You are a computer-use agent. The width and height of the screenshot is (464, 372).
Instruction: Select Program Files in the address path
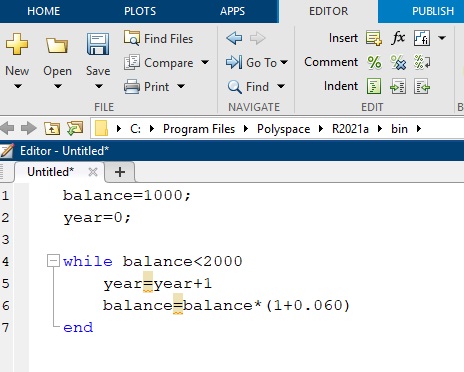(199, 129)
